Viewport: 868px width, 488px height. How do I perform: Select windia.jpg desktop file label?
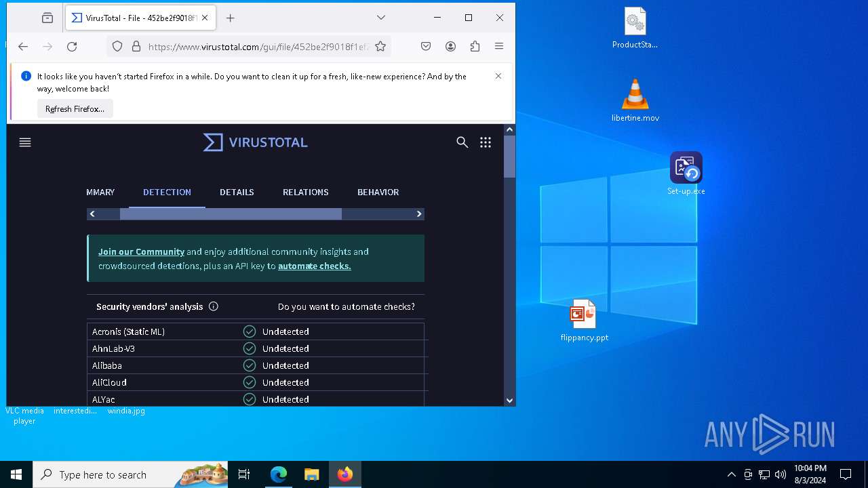[126, 411]
